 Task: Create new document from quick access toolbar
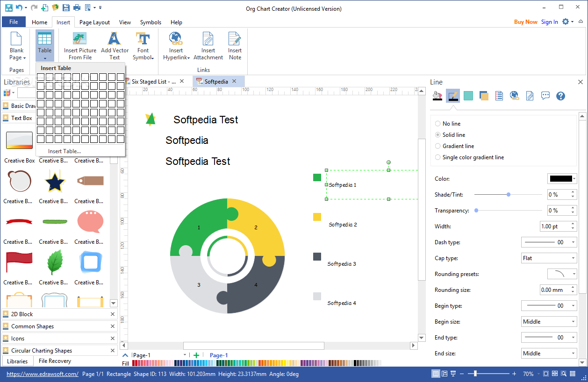44,7
